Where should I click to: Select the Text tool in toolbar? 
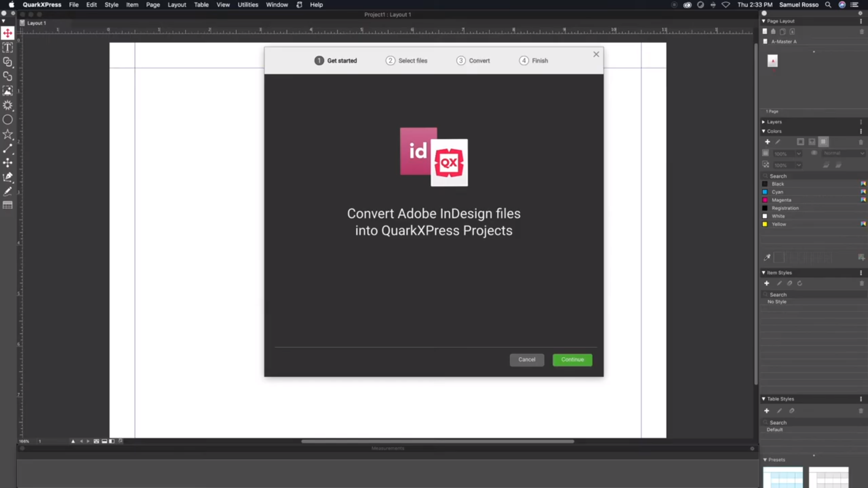click(8, 47)
